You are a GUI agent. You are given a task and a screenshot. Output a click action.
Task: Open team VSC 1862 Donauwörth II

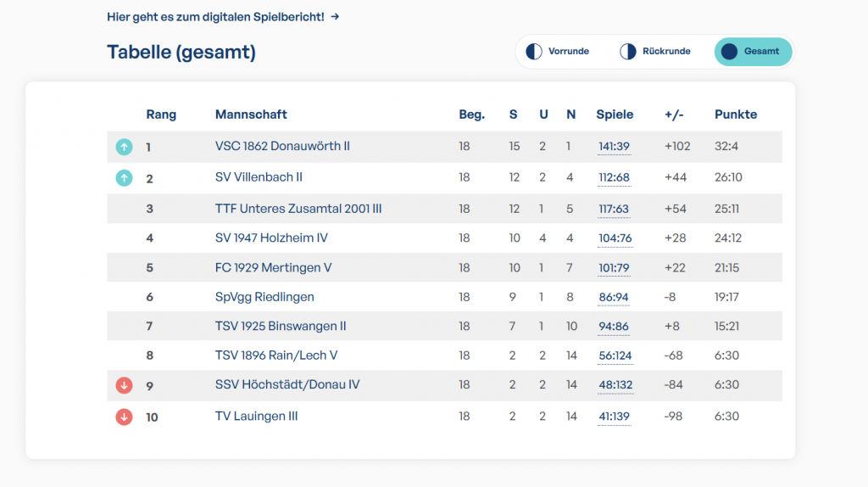(x=282, y=146)
